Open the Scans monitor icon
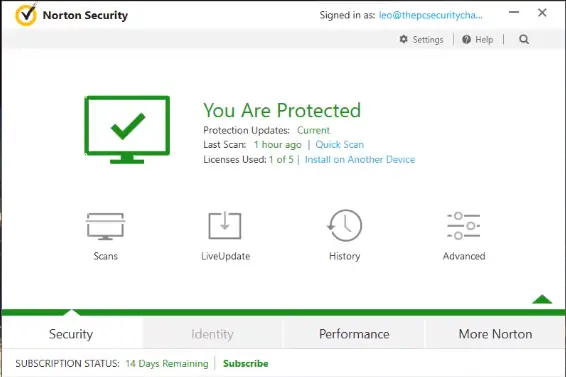 [105, 226]
